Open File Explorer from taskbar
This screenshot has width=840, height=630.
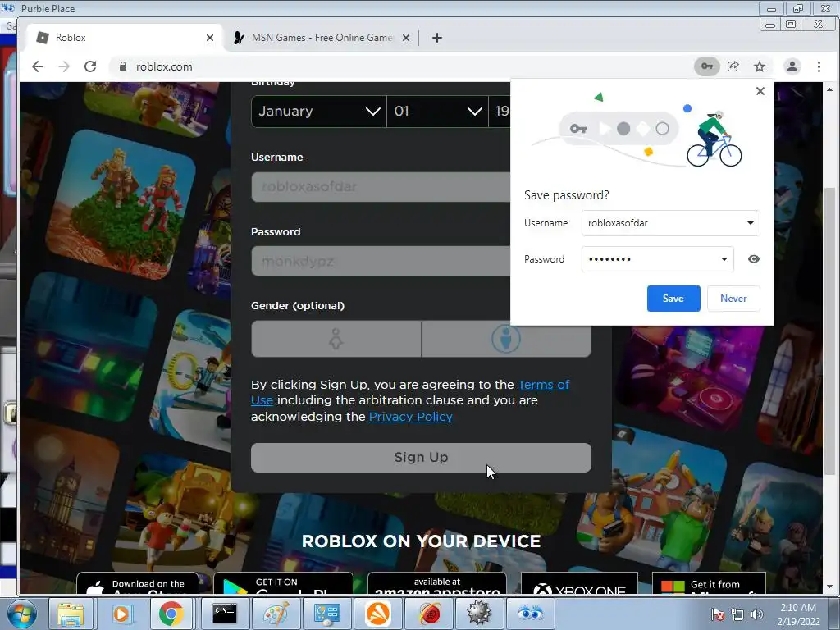(71, 614)
